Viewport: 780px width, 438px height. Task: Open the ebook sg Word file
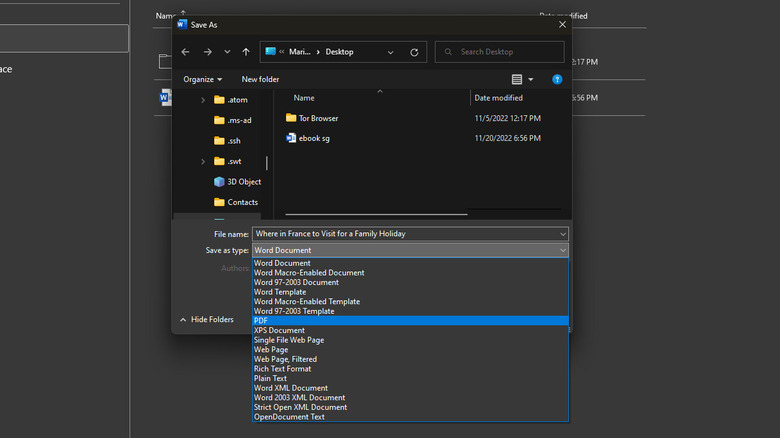click(x=313, y=138)
